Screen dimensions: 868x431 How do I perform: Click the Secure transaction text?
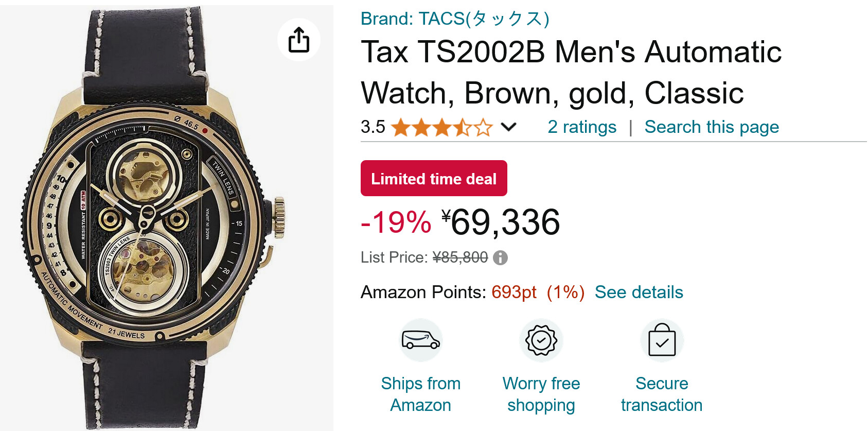[x=662, y=394]
